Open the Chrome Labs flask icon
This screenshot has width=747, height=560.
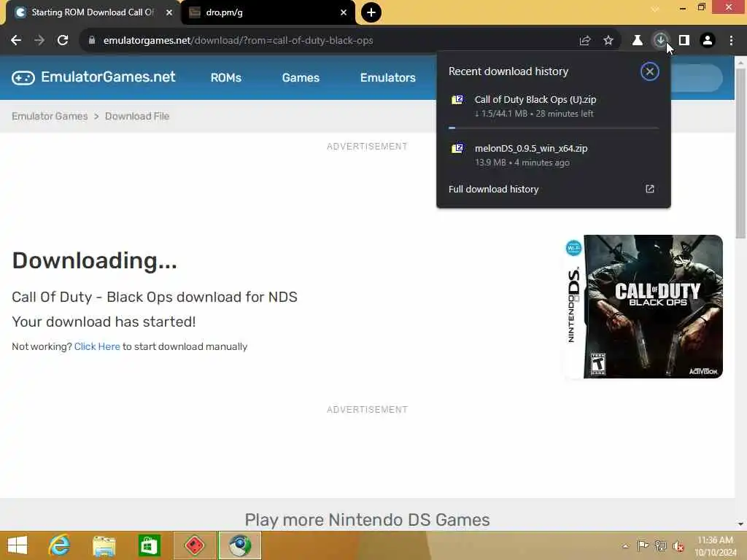click(x=637, y=41)
